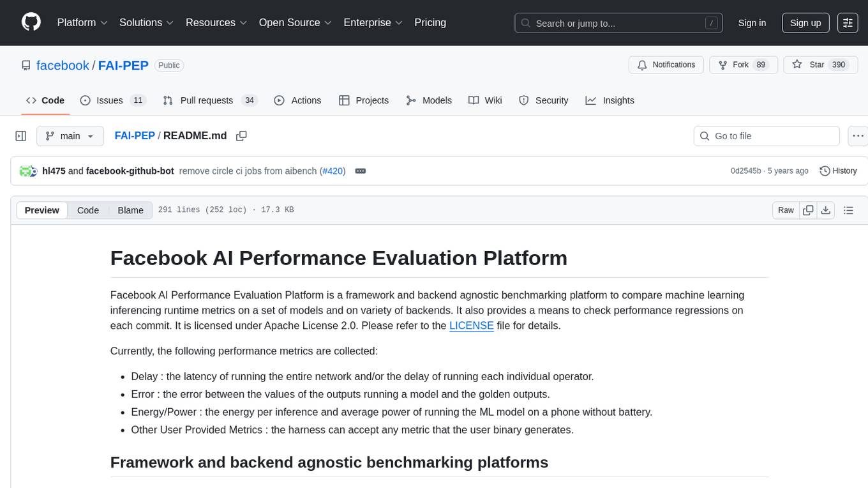Screen dimensions: 868x488
Task: Expand the Solutions menu
Action: click(147, 22)
